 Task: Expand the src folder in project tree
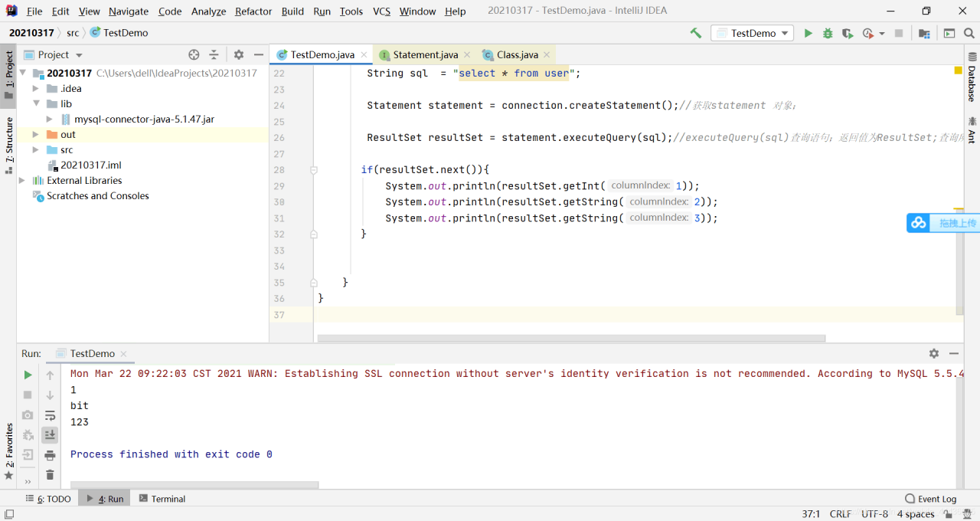(x=35, y=150)
